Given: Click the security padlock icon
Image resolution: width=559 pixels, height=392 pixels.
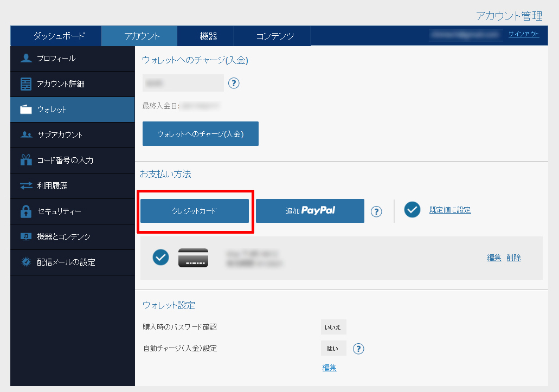Looking at the screenshot, I should click(26, 211).
